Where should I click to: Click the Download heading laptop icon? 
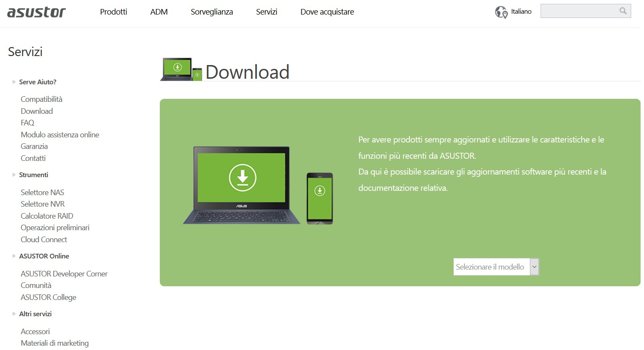tap(181, 69)
